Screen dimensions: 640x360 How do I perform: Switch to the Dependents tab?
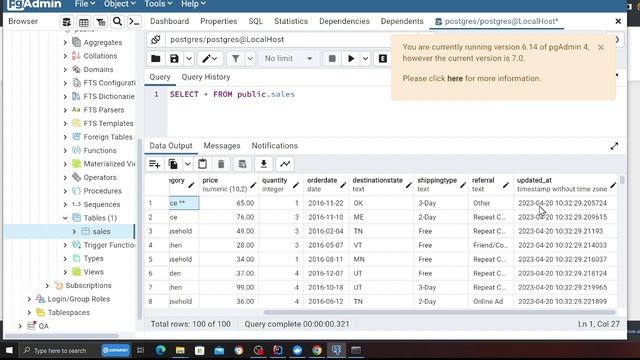402,21
